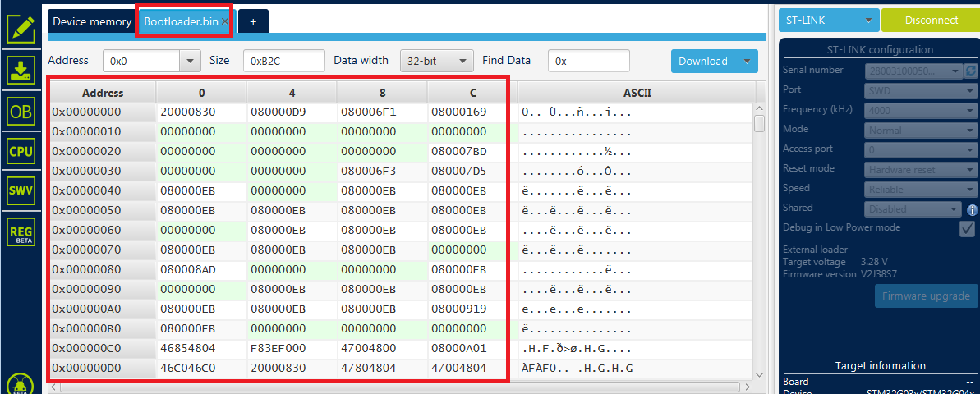The height and width of the screenshot is (394, 980).
Task: Open the CPU view icon
Action: point(21,152)
